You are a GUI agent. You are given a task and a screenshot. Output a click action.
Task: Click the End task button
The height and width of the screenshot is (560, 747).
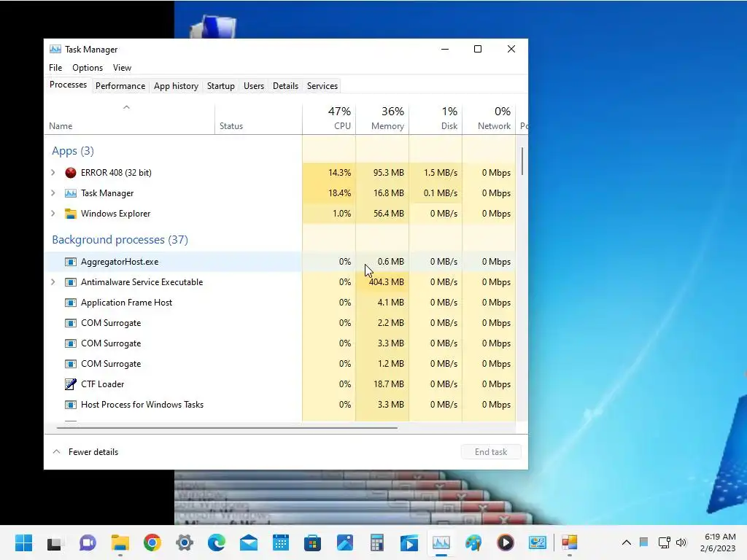coord(491,452)
